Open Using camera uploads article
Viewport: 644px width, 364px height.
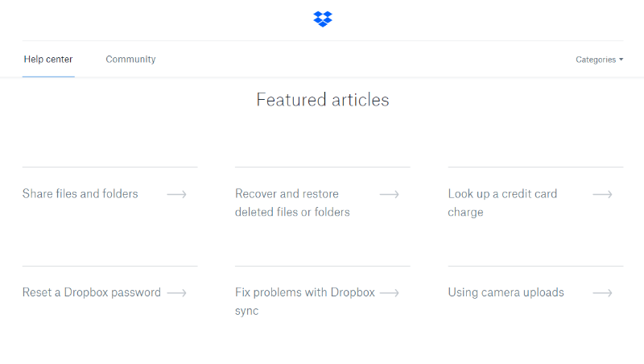pos(506,292)
